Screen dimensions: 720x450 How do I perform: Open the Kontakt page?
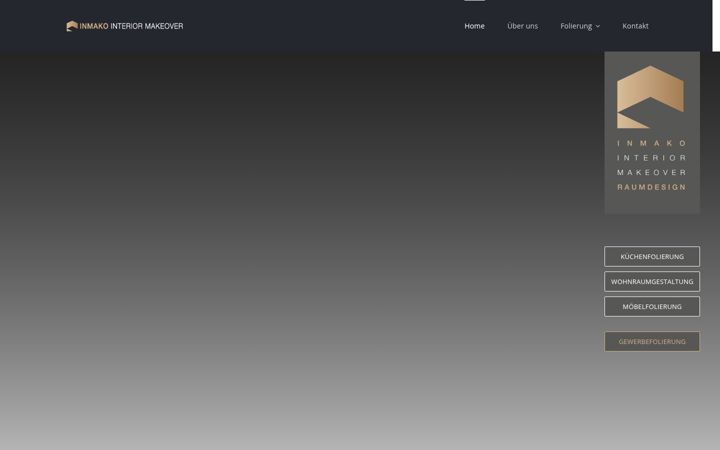(x=635, y=26)
